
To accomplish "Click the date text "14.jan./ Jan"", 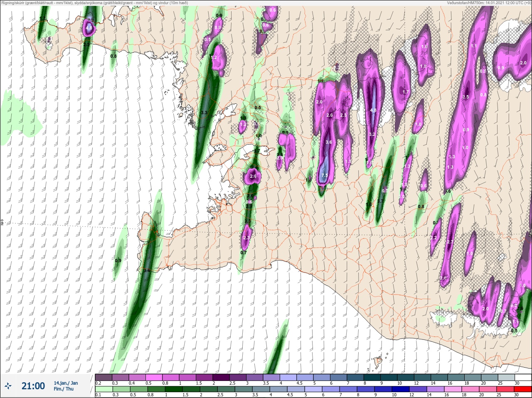I will [x=66, y=383].
